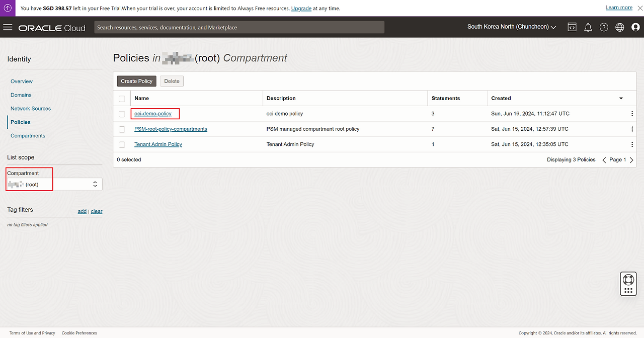This screenshot has width=644, height=338.
Task: Check the PSM-root-policy-compartments row checkbox
Action: (122, 129)
